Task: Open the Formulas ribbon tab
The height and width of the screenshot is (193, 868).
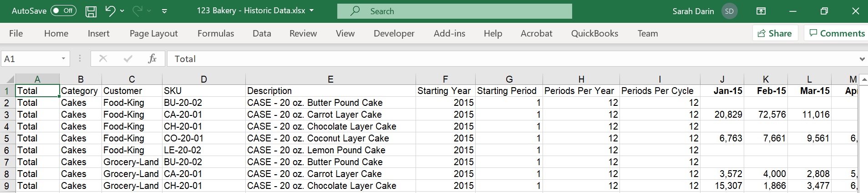Action: click(x=216, y=33)
